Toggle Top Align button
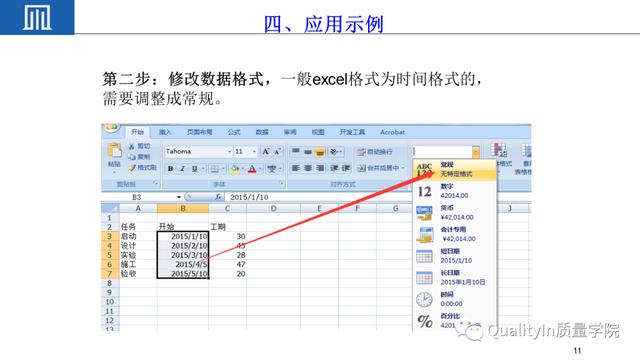The width and height of the screenshot is (640, 360). 296,152
